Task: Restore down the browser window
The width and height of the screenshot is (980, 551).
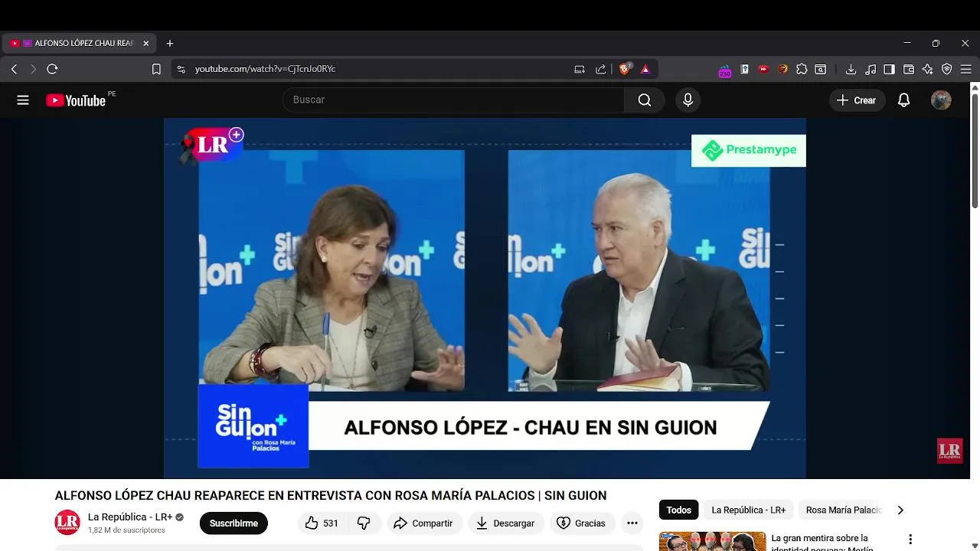Action: tap(936, 43)
